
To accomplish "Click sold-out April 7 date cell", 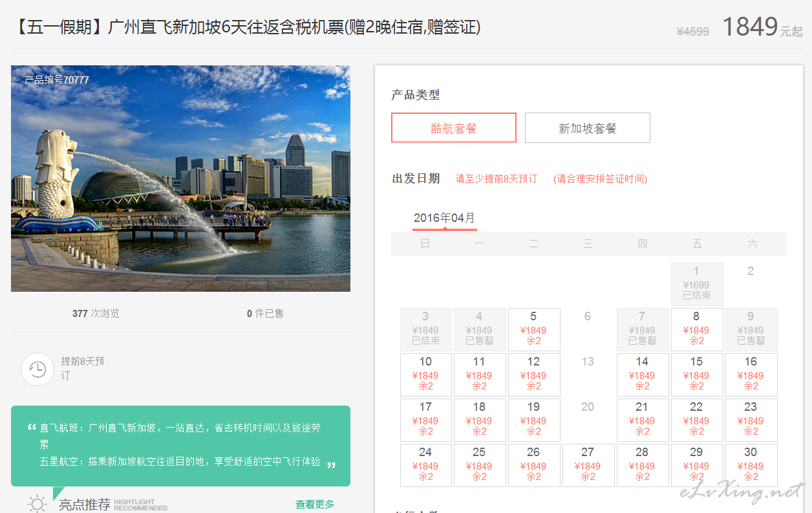I will 643,329.
